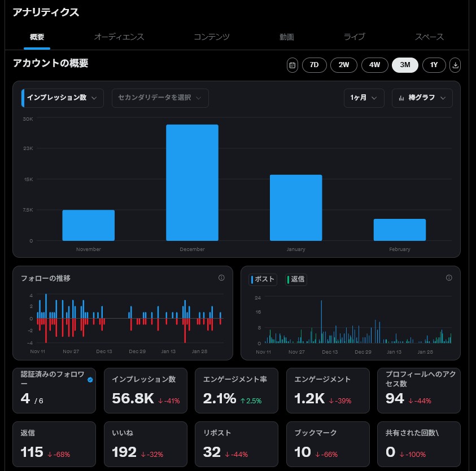Viewport: 476px width, 471px height.
Task: Open the 棒グラフ chart type dropdown
Action: pos(422,98)
